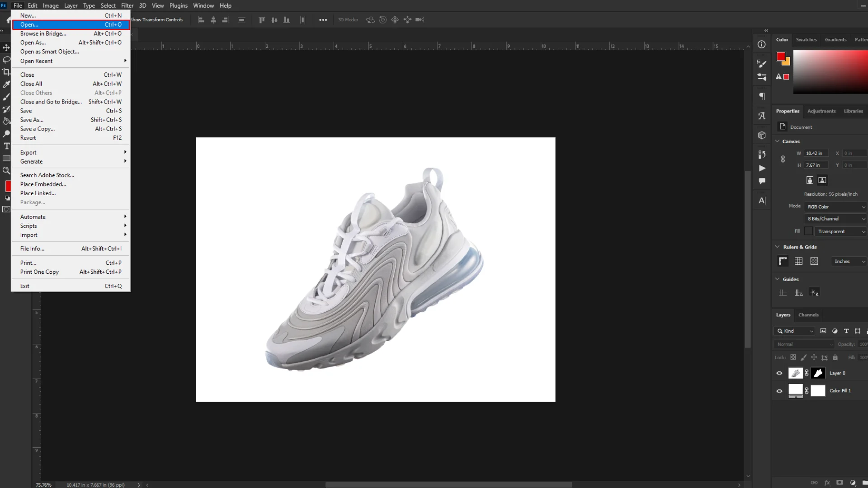Open the Glyphs panel icon

[762, 116]
